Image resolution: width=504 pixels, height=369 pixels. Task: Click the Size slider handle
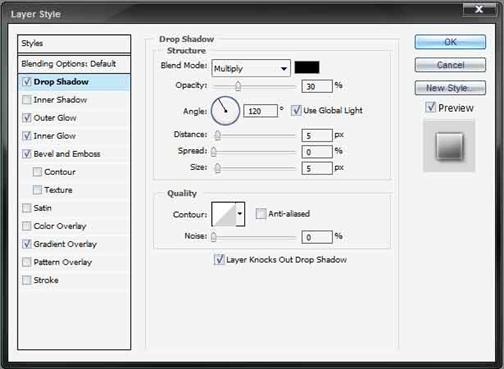(218, 168)
